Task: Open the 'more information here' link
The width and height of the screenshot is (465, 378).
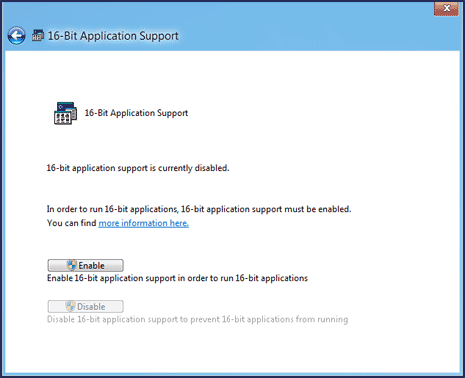Action: (144, 223)
